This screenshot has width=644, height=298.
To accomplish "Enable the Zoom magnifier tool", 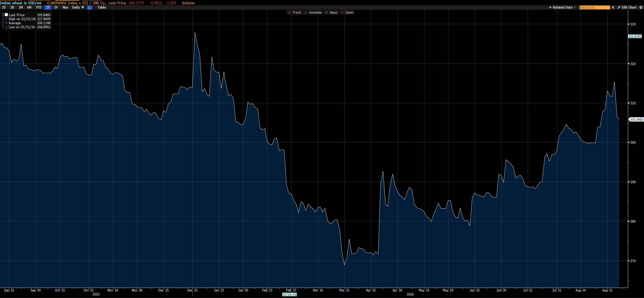I will click(347, 13).
